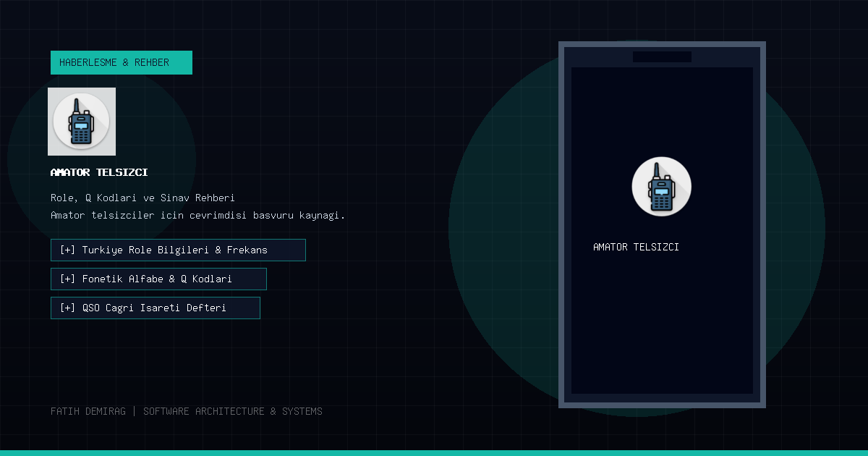Click the FATIH DEMIRAG footer credit
868x456 pixels.
point(187,411)
